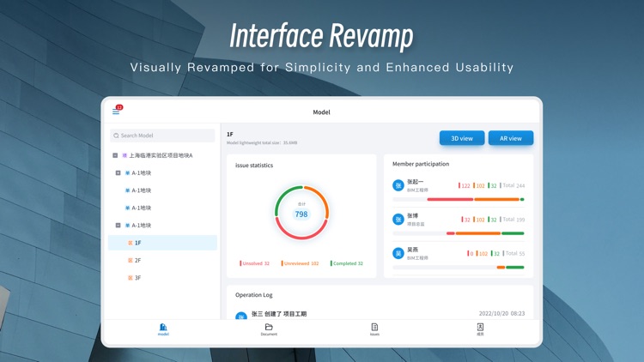Click the 798 total in donut center
This screenshot has height=362, width=644.
point(301,214)
